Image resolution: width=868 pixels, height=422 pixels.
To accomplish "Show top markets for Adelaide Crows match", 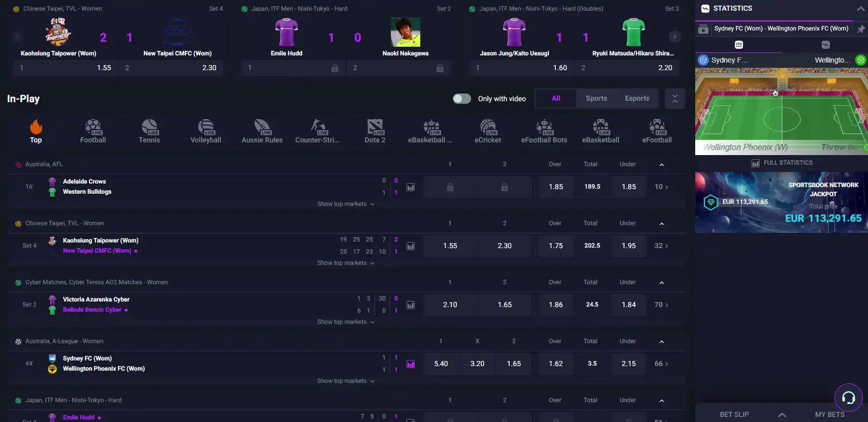I will click(x=346, y=204).
